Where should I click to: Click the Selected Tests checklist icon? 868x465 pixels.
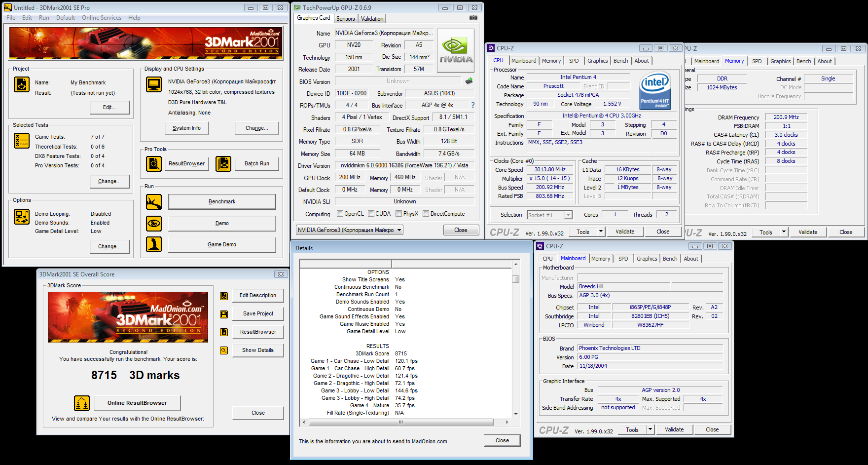[22, 141]
